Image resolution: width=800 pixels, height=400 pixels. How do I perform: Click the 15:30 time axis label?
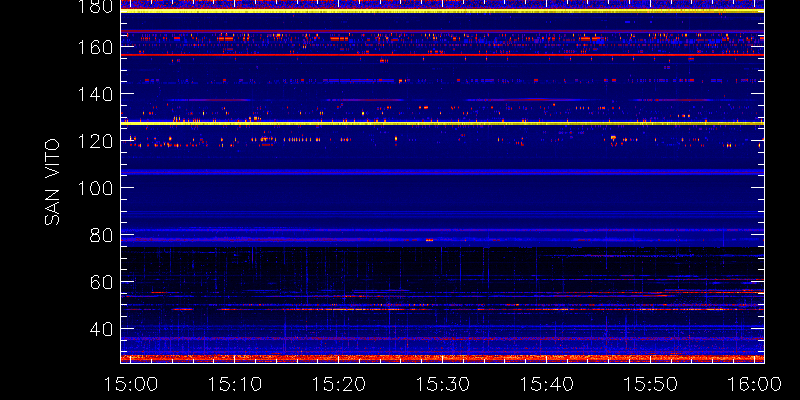click(x=443, y=384)
